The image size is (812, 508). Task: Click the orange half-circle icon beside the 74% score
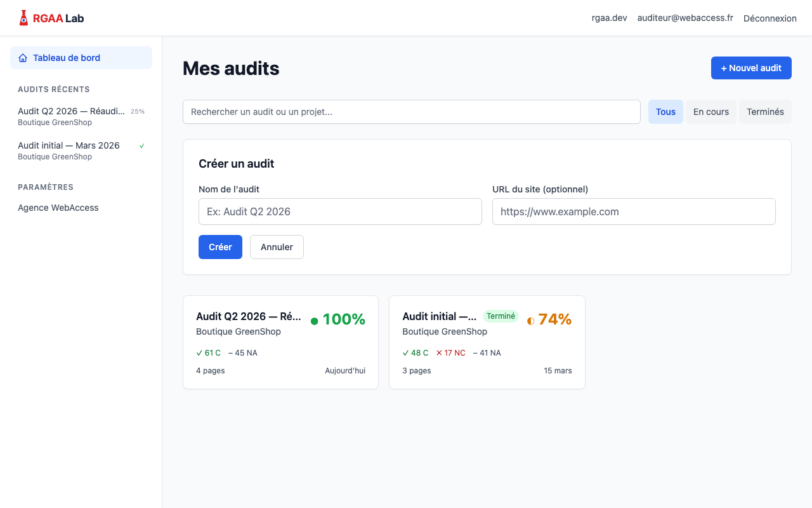530,320
